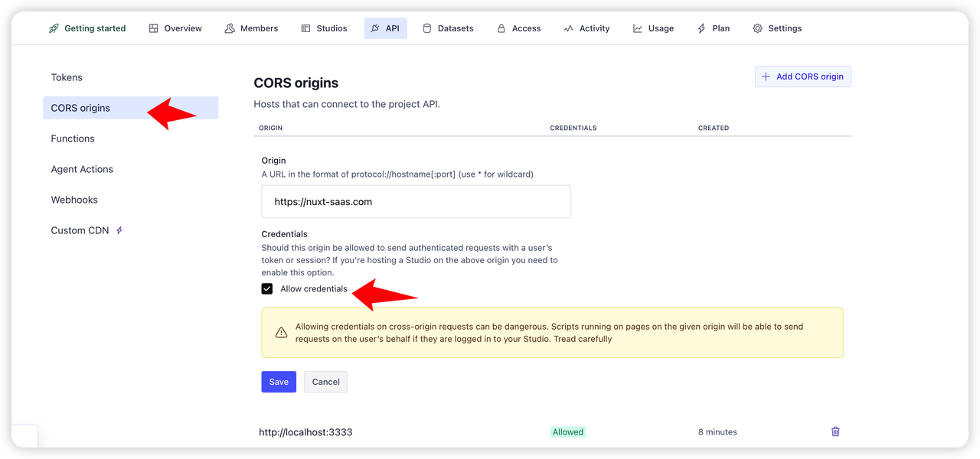Click the CORS origins page heading
Image resolution: width=980 pixels, height=459 pixels.
coord(296,83)
